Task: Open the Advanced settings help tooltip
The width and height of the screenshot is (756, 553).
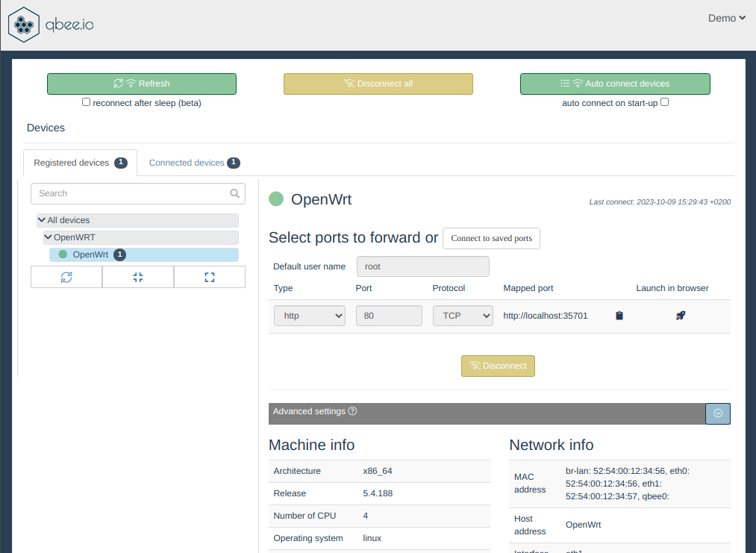Action: coord(352,411)
